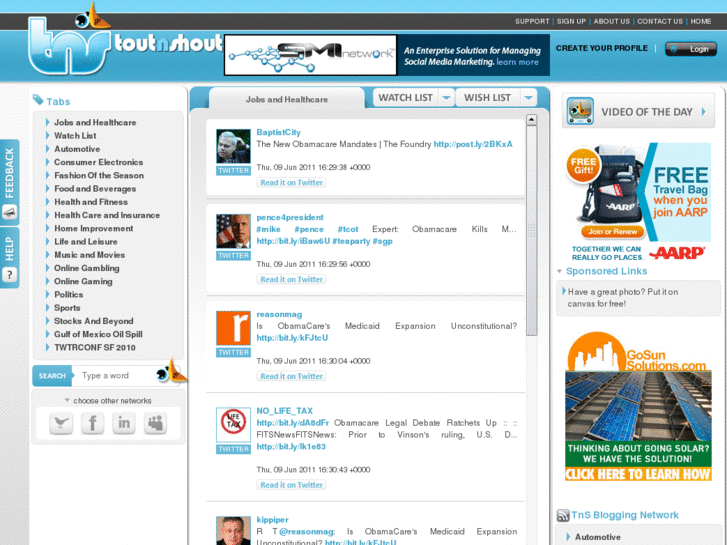Select the MySpace people network icon
Viewport: 727px width, 545px height.
tap(155, 423)
